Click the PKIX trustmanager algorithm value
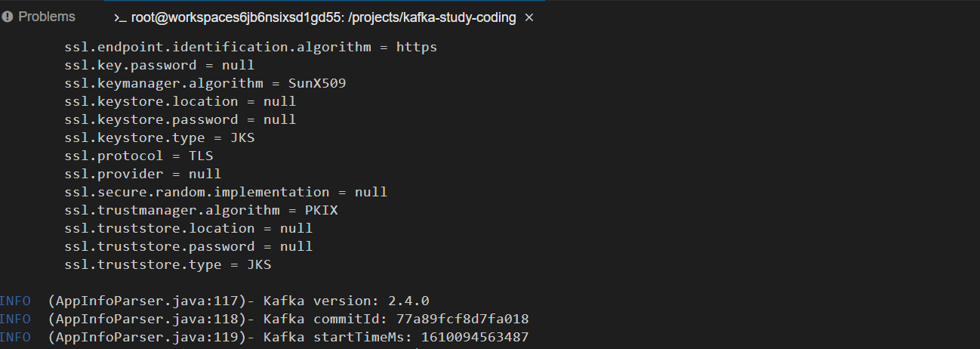Image resolution: width=980 pixels, height=349 pixels. [321, 210]
